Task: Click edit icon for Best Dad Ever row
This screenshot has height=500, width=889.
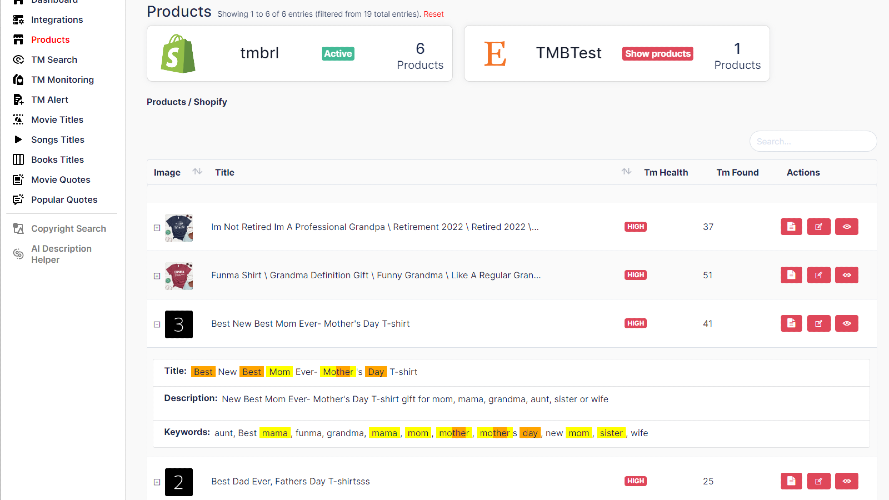Action: pyautogui.click(x=819, y=481)
